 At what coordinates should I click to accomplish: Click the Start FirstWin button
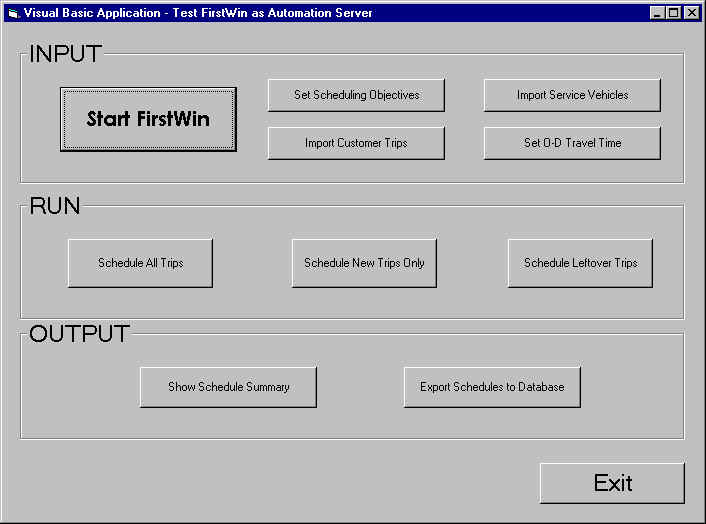[x=148, y=119]
